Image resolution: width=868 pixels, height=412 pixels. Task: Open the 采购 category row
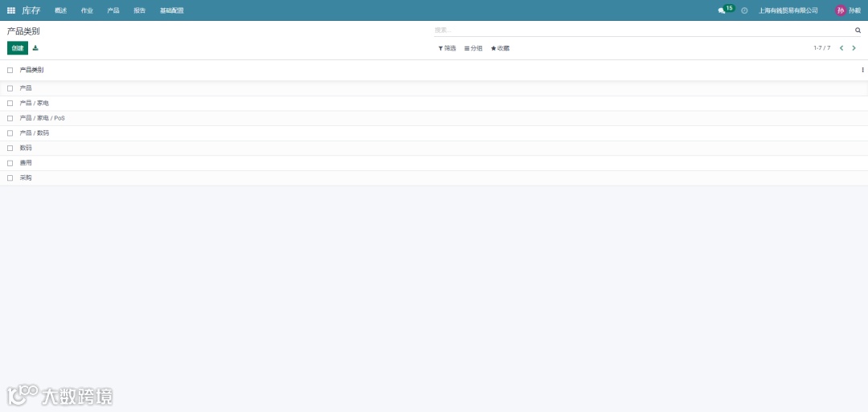434,178
